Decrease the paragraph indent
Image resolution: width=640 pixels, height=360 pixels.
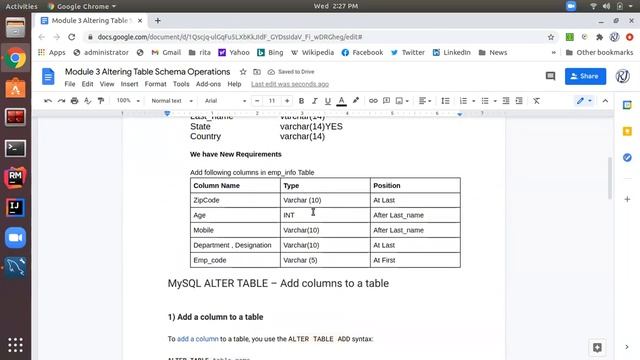coord(506,101)
